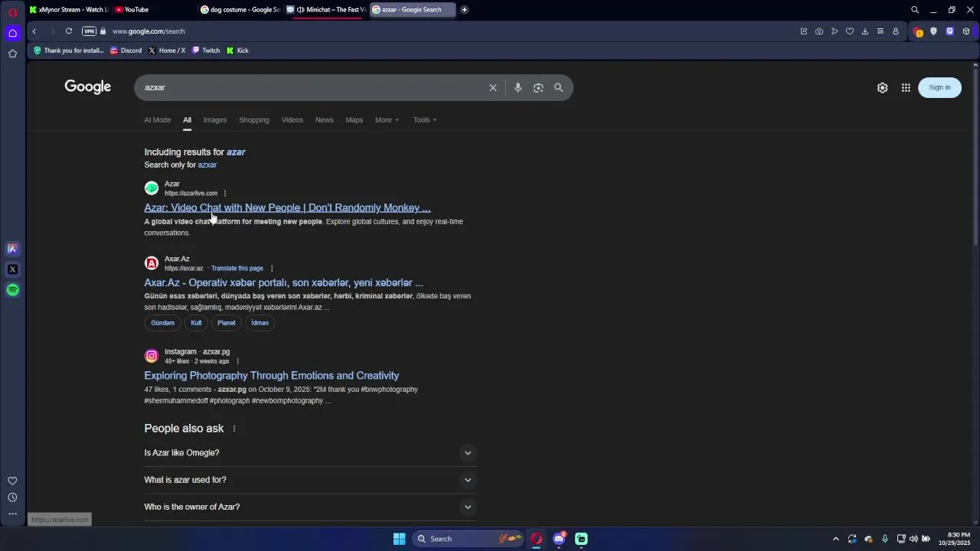This screenshot has height=551, width=980.
Task: Open options menu beside azarlive.com
Action: (x=224, y=194)
